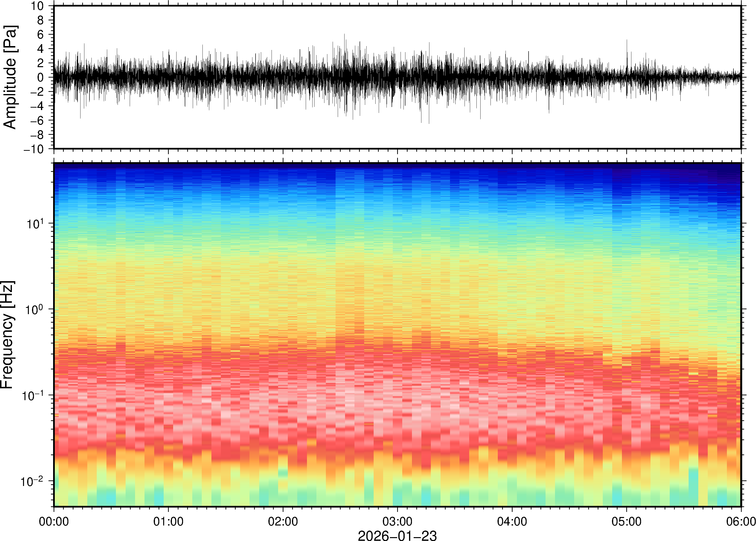The height and width of the screenshot is (541, 756).
Task: Click the 05:00 time axis label
Action: point(626,521)
